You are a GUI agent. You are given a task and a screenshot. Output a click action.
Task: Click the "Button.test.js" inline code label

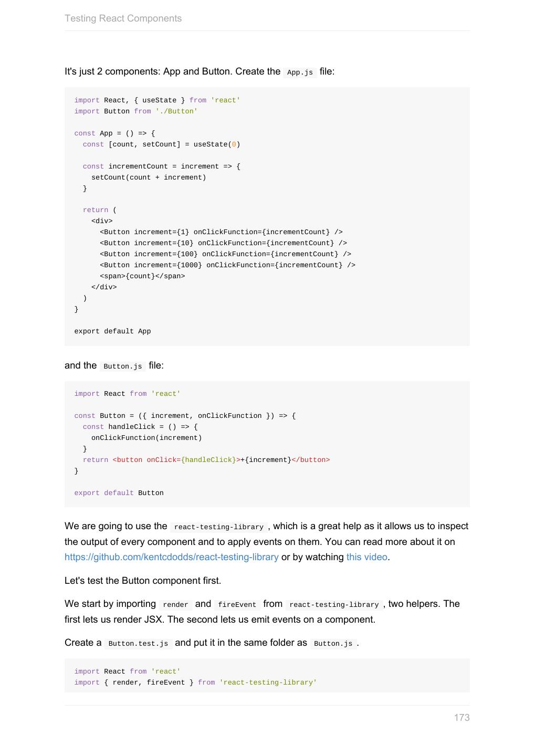pos(138,644)
